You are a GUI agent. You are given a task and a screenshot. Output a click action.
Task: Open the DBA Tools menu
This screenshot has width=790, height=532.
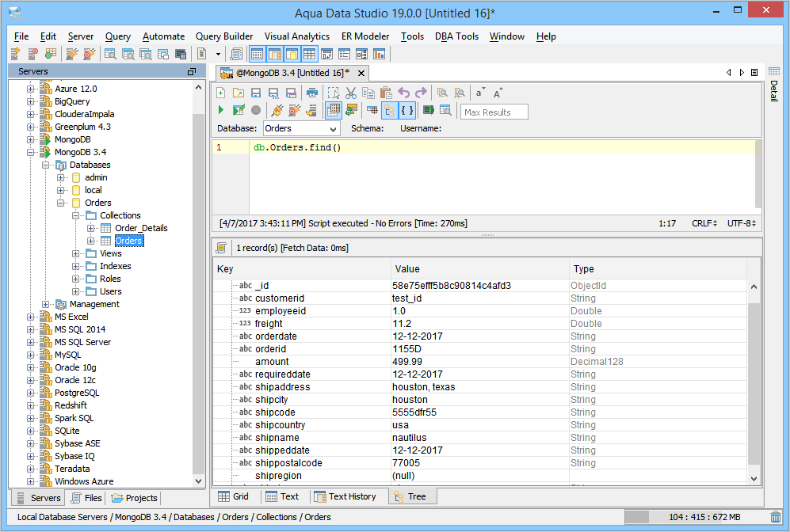tap(456, 36)
